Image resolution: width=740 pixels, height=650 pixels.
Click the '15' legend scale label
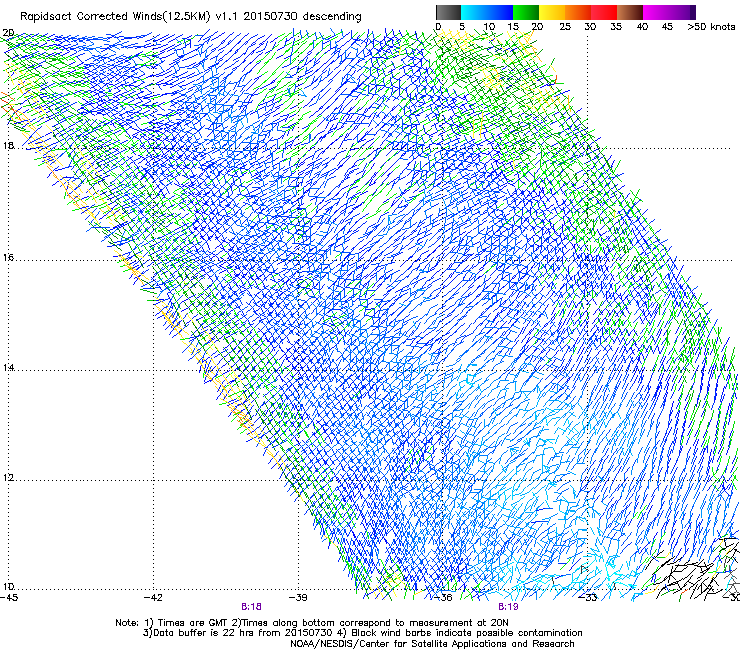click(513, 27)
